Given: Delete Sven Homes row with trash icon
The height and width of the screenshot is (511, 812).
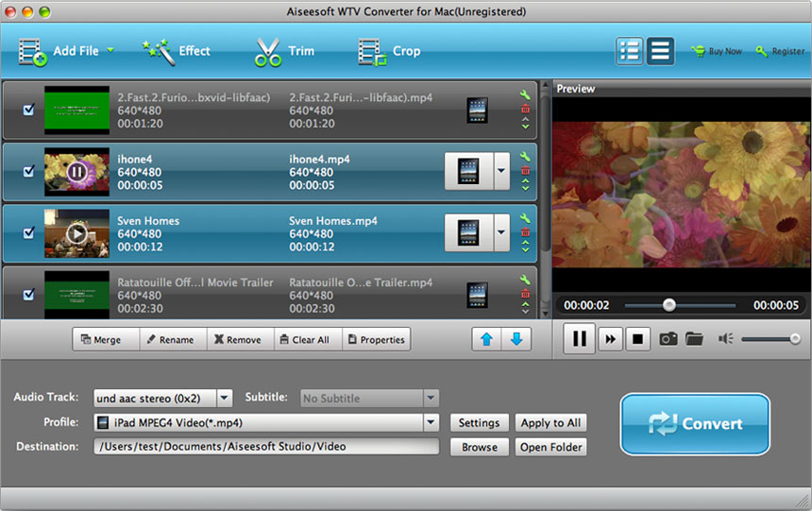Looking at the screenshot, I should (525, 232).
